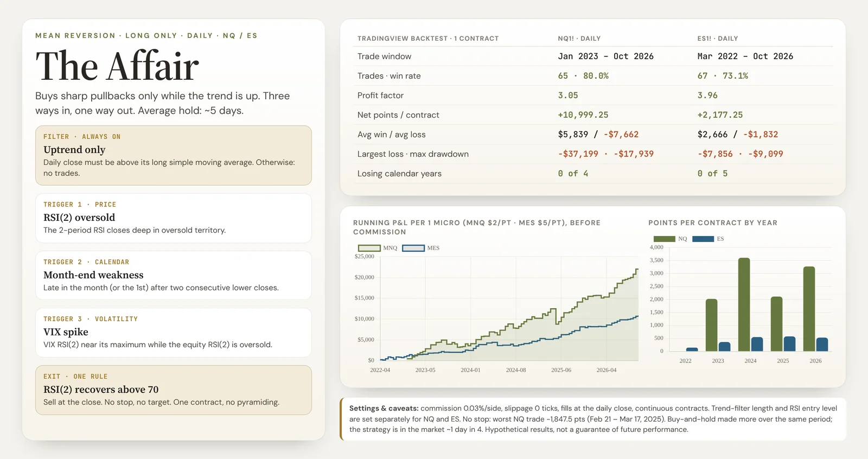Screen dimensions: 868x459
Task: Select the 'The Affair' title heading
Action: click(x=117, y=66)
